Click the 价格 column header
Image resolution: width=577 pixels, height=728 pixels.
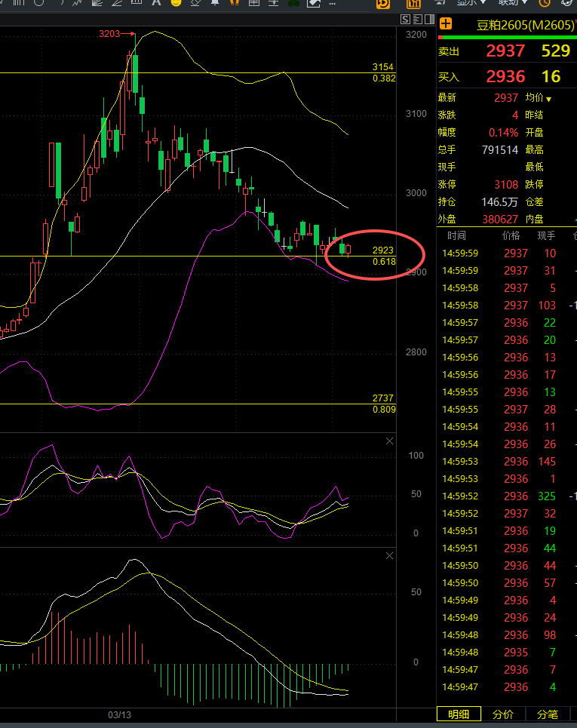[x=511, y=236]
